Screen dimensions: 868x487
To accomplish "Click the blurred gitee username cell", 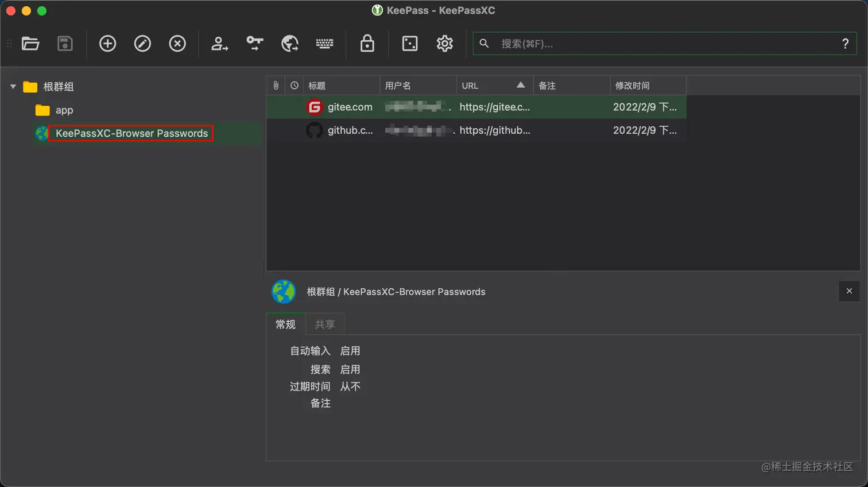I will 418,107.
